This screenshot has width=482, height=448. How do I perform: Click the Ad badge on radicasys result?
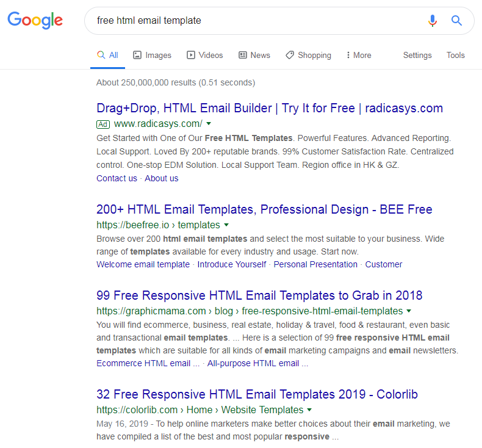[103, 125]
